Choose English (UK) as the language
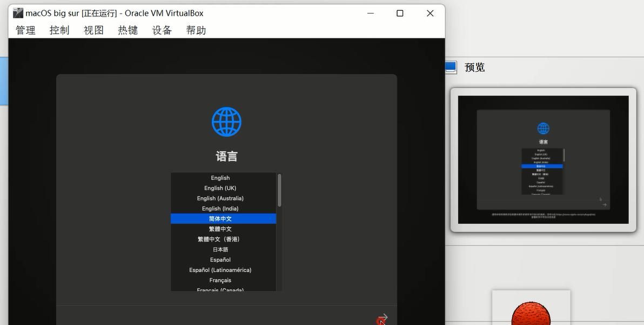This screenshot has width=644, height=325. coord(220,188)
